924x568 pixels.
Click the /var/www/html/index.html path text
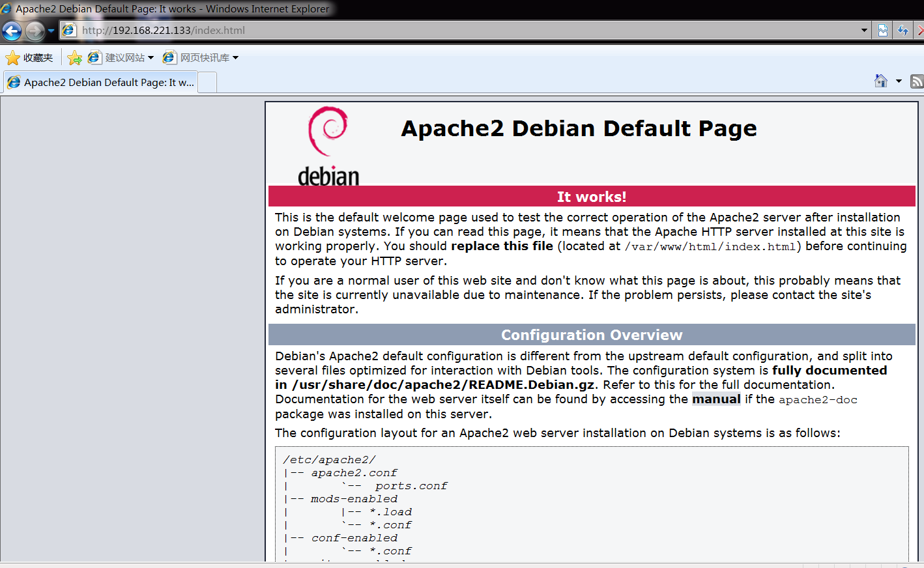click(x=710, y=247)
